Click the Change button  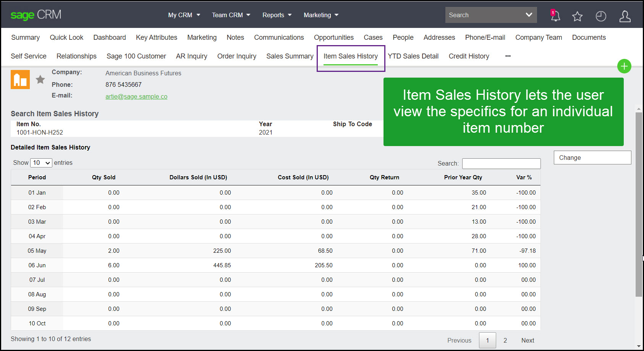point(592,157)
